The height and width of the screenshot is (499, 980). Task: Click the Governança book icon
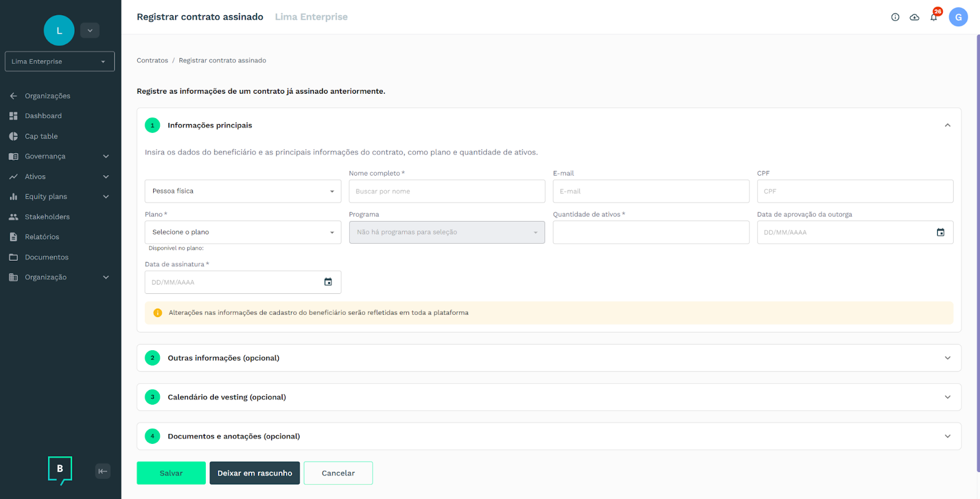[x=13, y=156]
